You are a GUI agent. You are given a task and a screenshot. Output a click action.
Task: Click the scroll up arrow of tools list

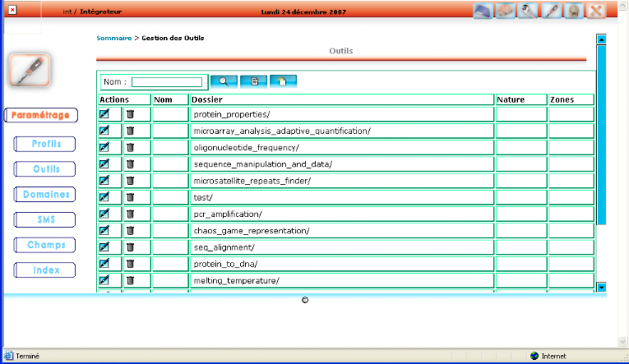[601, 39]
